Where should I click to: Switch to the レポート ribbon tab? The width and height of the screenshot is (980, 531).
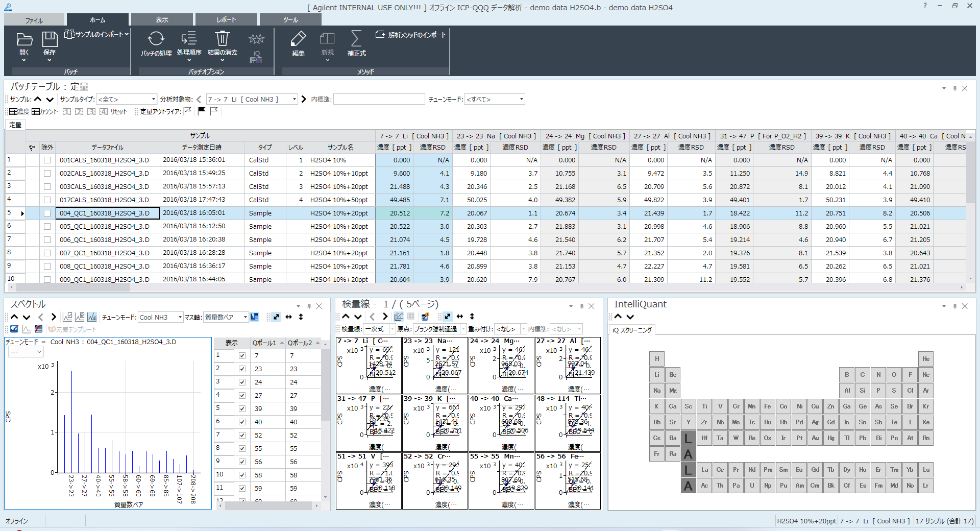tap(226, 19)
